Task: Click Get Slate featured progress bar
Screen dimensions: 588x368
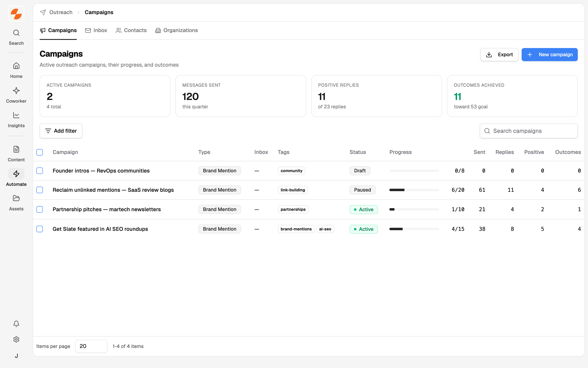Action: click(x=414, y=229)
